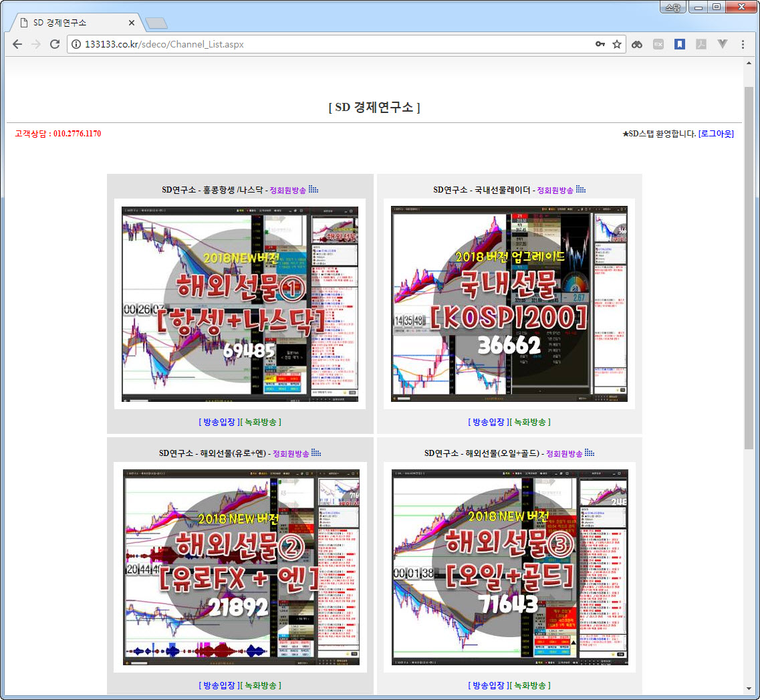Bookmark this page with the star icon
This screenshot has height=700, width=760.
[616, 44]
